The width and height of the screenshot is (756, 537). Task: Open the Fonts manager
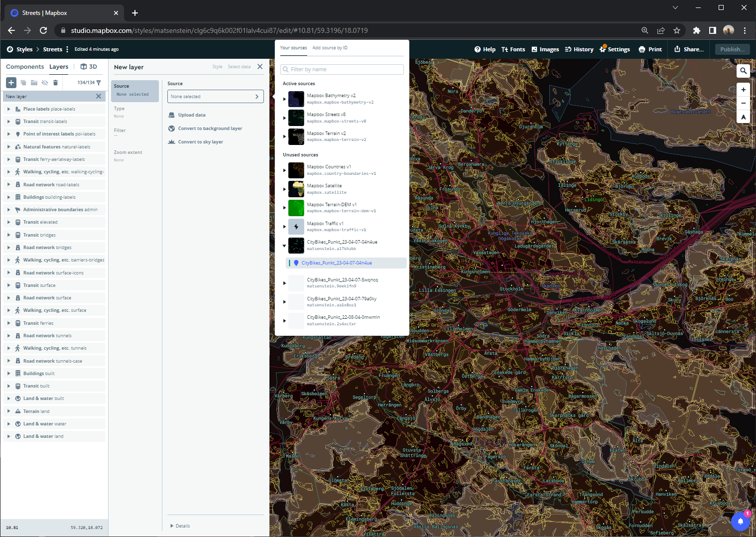point(513,49)
